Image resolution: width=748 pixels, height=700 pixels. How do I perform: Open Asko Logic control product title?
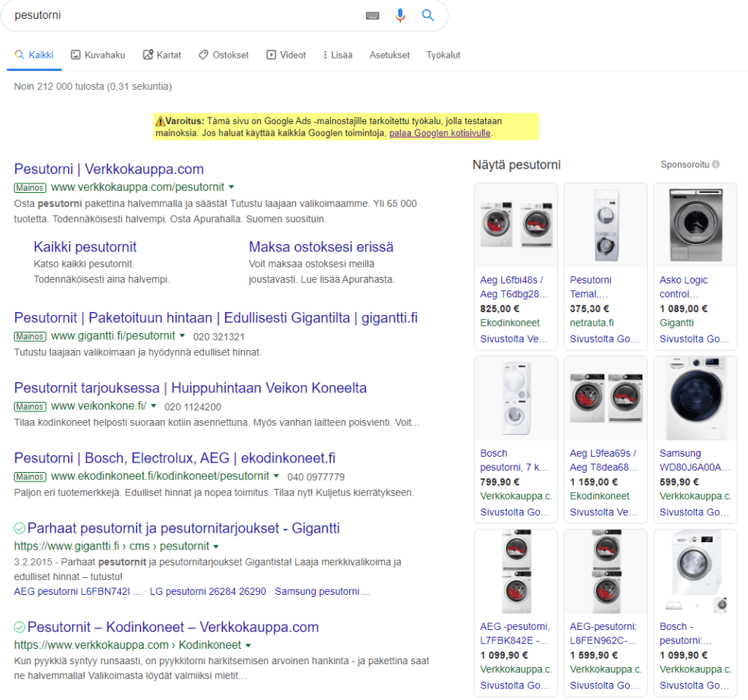(x=684, y=286)
